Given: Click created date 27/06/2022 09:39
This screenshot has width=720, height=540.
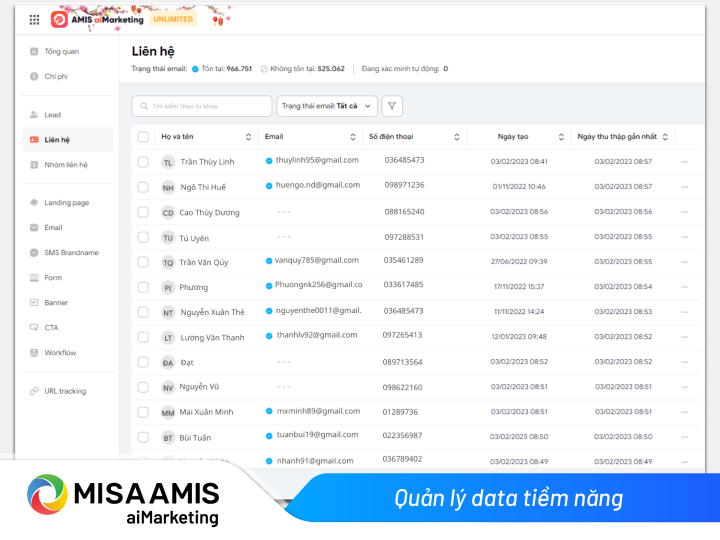Looking at the screenshot, I should pos(519,262).
